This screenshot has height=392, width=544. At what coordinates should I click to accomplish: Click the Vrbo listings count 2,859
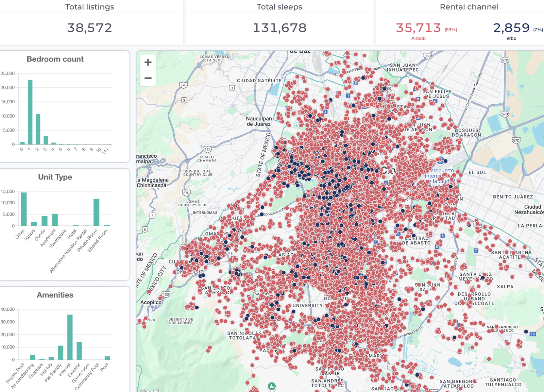tap(511, 28)
